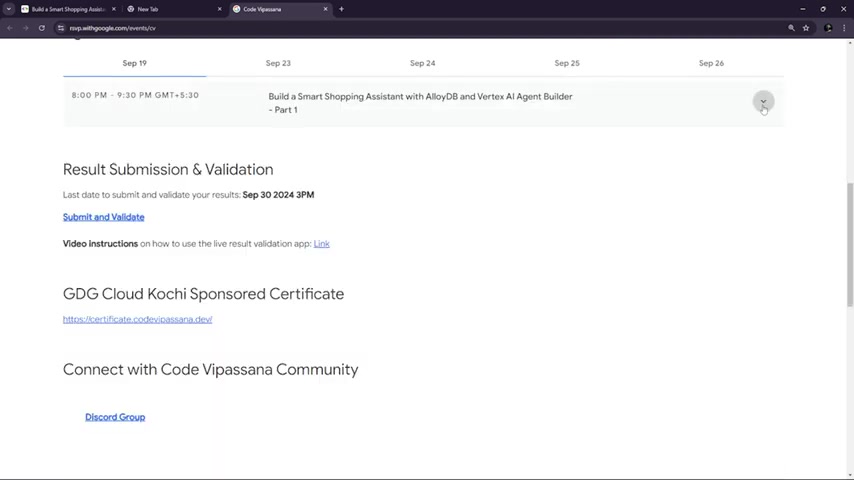The height and width of the screenshot is (480, 854).
Task: View site information icon in address bar
Action: point(61,28)
